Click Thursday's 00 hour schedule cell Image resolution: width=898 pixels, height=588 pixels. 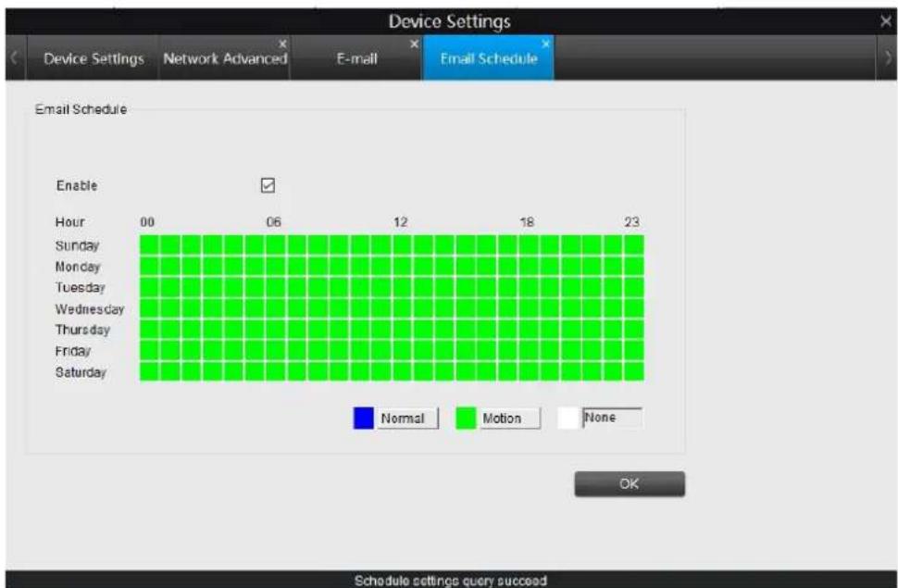(x=149, y=329)
